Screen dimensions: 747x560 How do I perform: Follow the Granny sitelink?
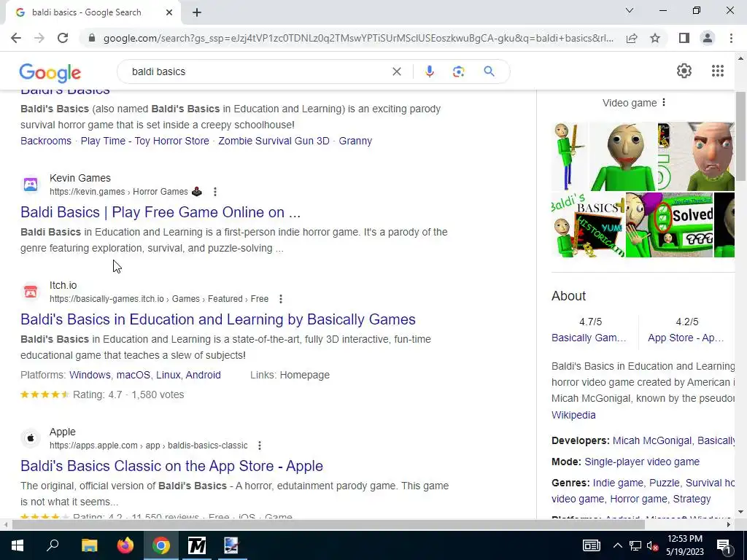(355, 141)
